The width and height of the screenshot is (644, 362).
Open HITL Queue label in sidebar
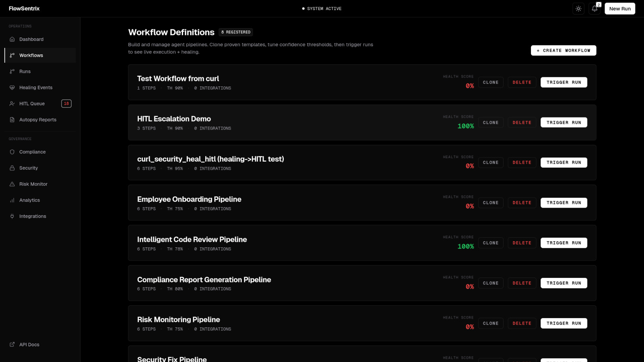click(32, 104)
